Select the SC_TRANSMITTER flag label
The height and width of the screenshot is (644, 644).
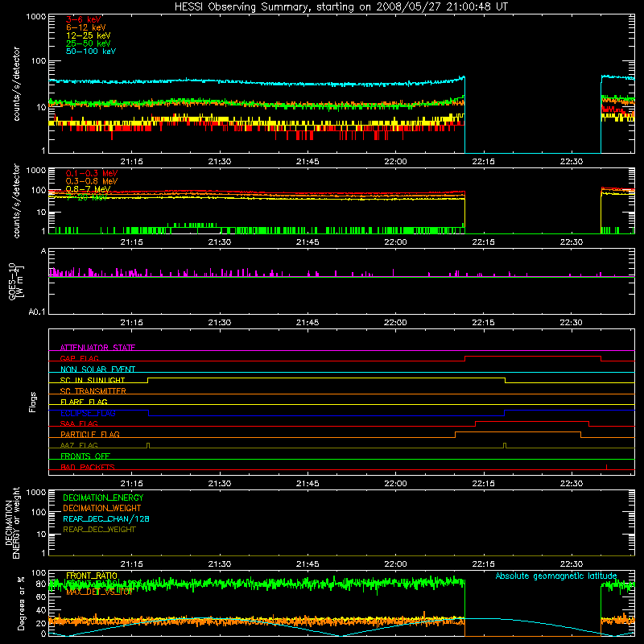[93, 391]
